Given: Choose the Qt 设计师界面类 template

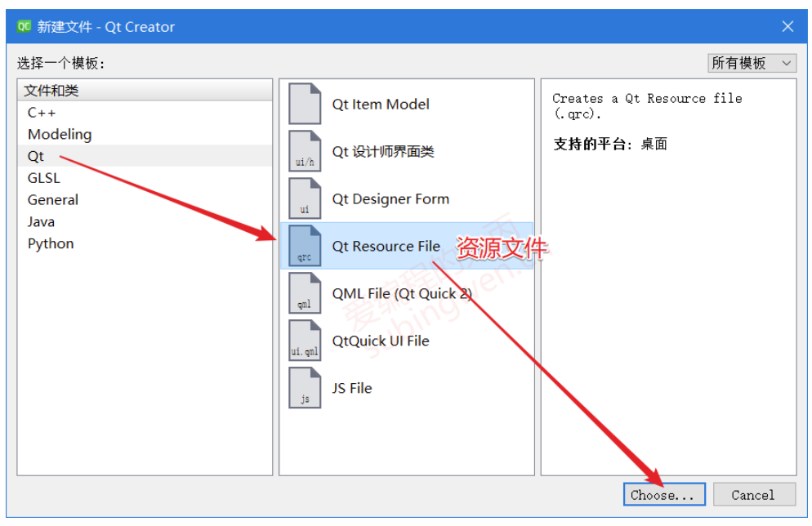Looking at the screenshot, I should coord(407,151).
